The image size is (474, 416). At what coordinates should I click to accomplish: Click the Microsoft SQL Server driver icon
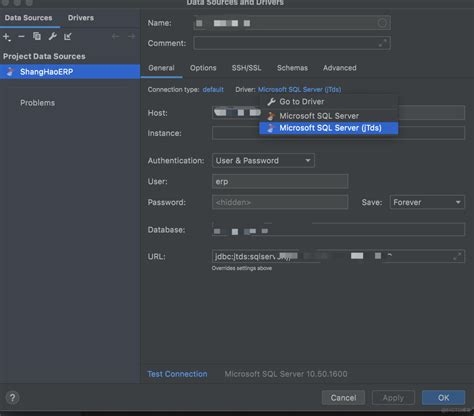pos(271,116)
